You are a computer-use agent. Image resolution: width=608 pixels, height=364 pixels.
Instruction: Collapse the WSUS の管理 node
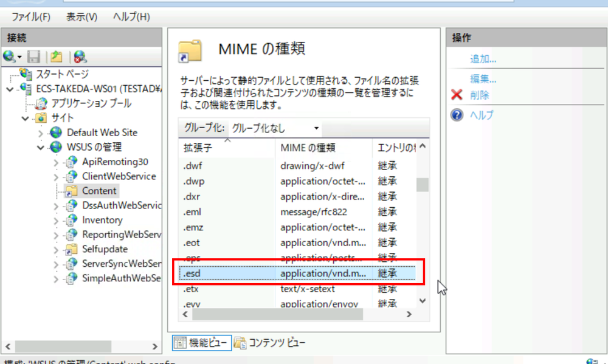[41, 147]
